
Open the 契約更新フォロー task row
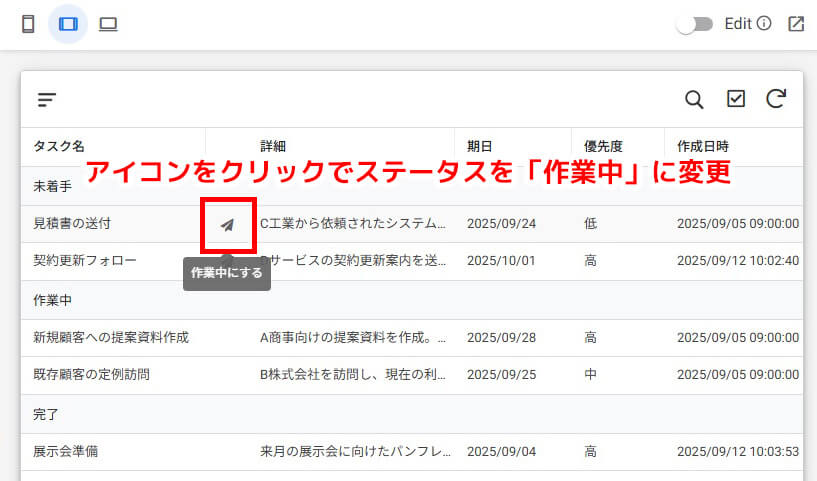(85, 260)
